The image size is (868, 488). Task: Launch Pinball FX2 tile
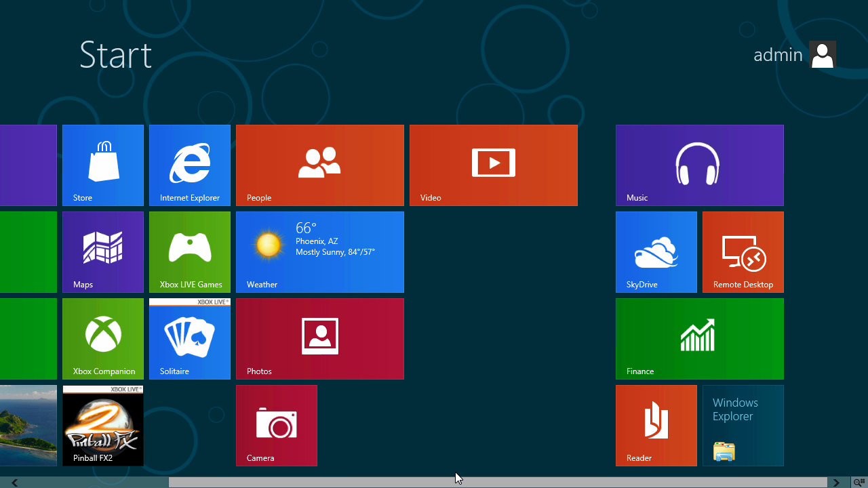pos(103,426)
